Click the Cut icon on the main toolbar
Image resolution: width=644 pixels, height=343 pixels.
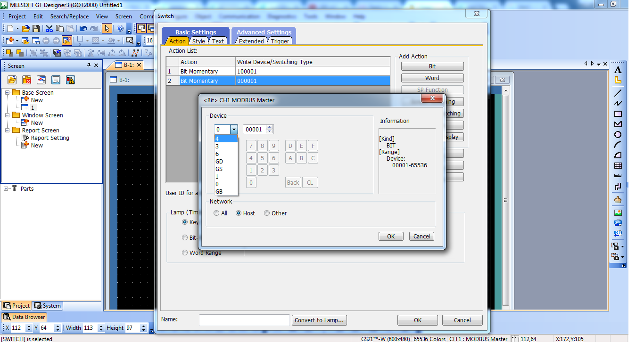pos(50,28)
